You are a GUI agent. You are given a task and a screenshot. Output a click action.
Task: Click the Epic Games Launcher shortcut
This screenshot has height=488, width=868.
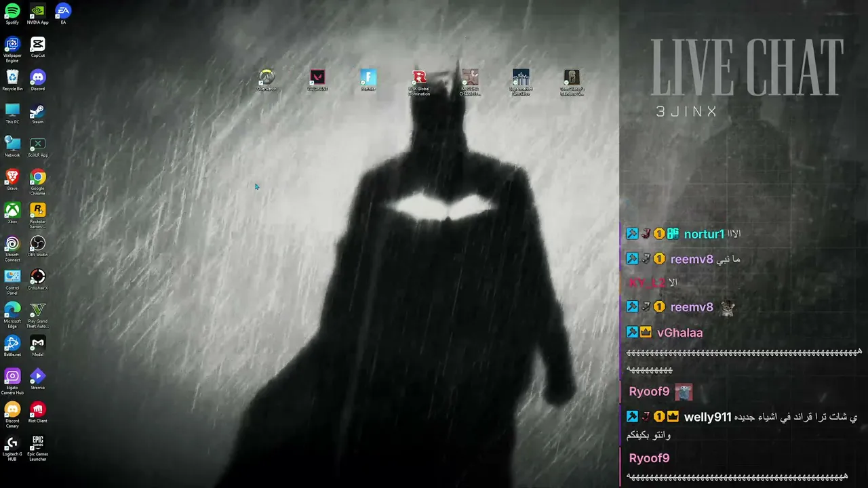click(x=38, y=448)
